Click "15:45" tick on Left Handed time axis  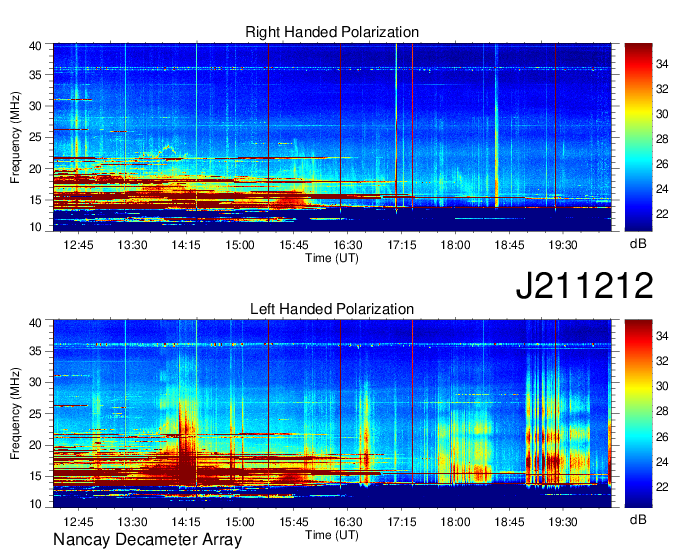tap(294, 521)
